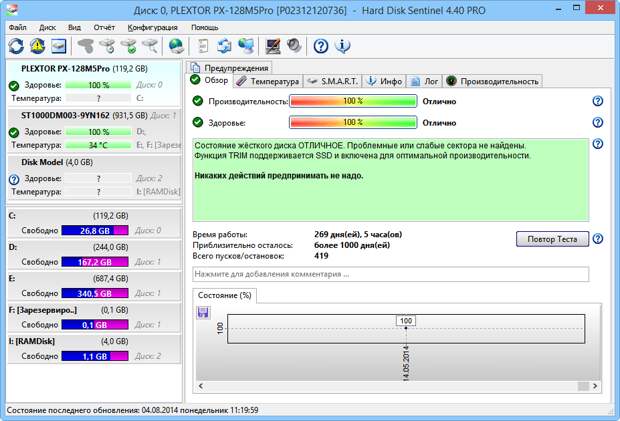The height and width of the screenshot is (421, 620).
Task: Click the Здоровье 100% health bar
Action: pyautogui.click(x=352, y=123)
